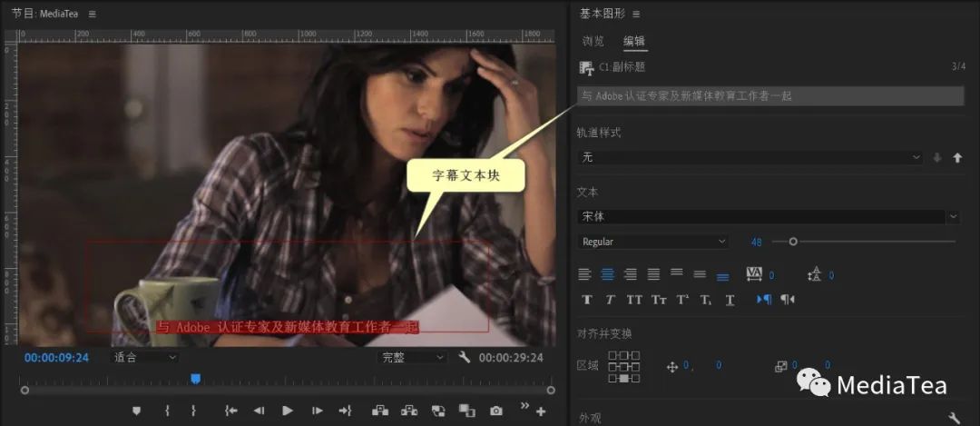Click the 00:00:09:24 current timecode
The image size is (980, 426).
pyautogui.click(x=56, y=358)
